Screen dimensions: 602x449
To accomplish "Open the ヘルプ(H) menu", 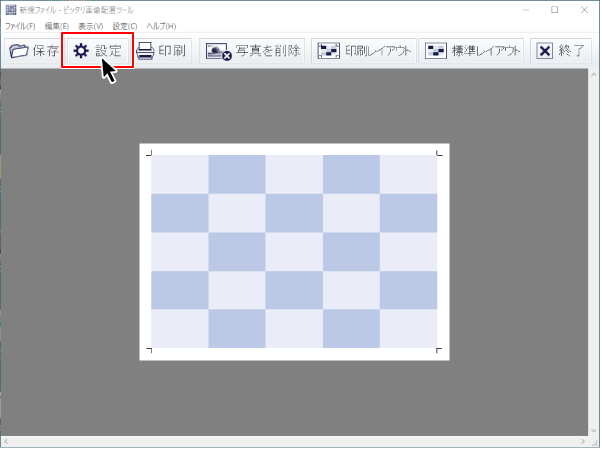I will 161,25.
